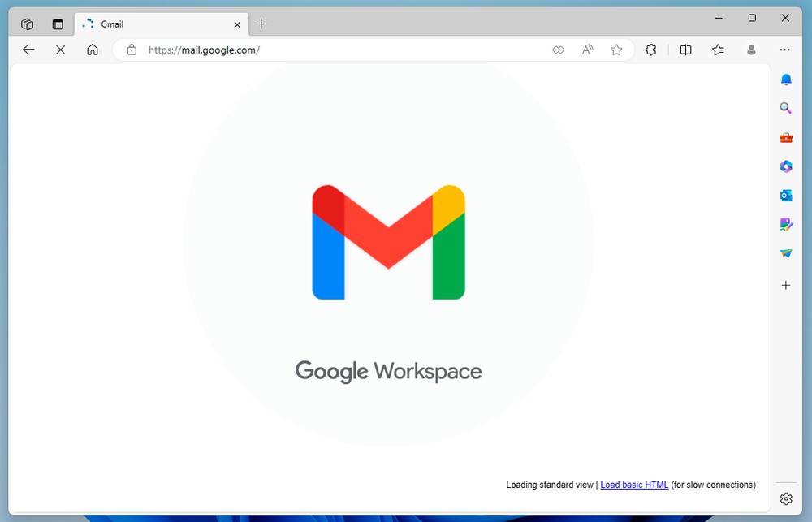Image resolution: width=812 pixels, height=522 pixels.
Task: Open the Workspaces icon in title bar
Action: (x=27, y=24)
